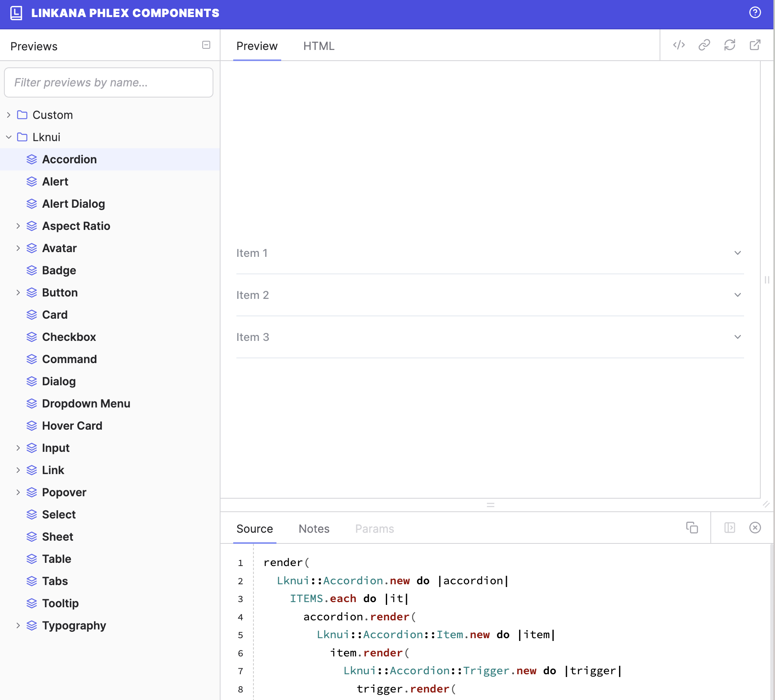775x700 pixels.
Task: Click the horizontal panel resize handle
Action: point(490,505)
